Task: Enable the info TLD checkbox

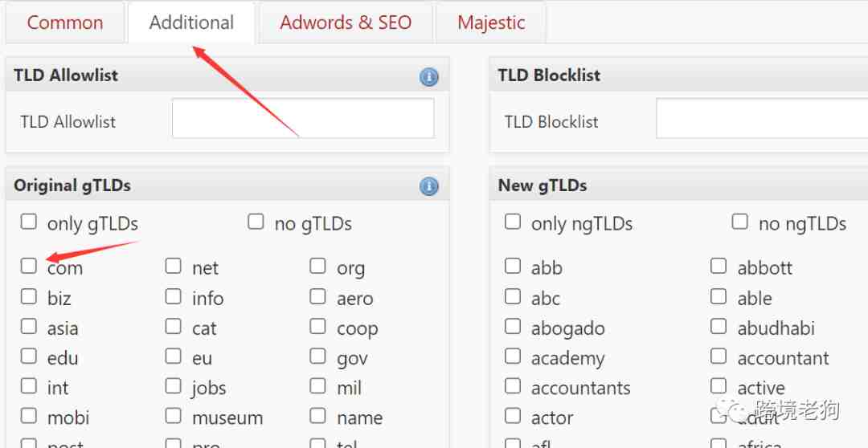Action: [174, 296]
